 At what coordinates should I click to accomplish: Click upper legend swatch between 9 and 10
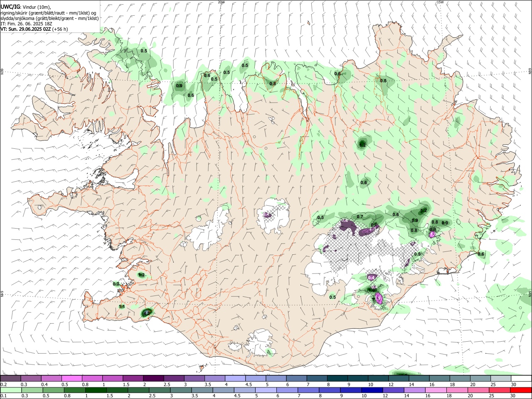(358, 378)
